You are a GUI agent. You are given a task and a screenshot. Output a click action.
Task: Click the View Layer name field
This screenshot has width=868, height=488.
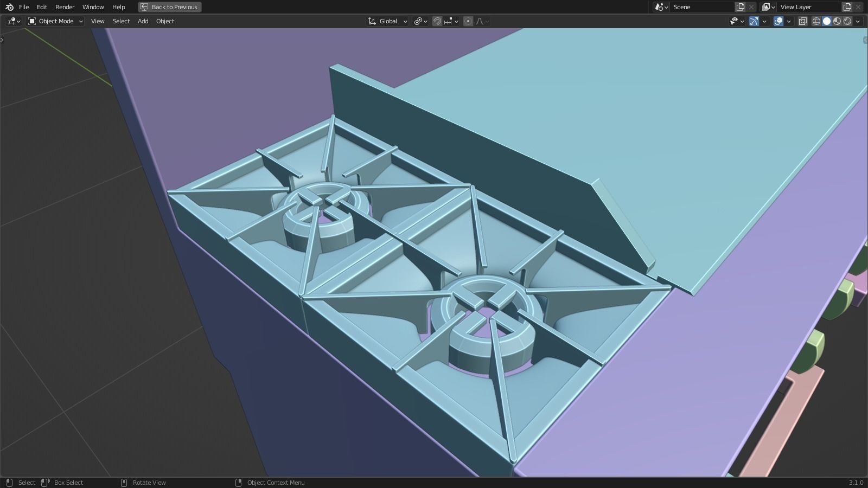[x=809, y=7]
